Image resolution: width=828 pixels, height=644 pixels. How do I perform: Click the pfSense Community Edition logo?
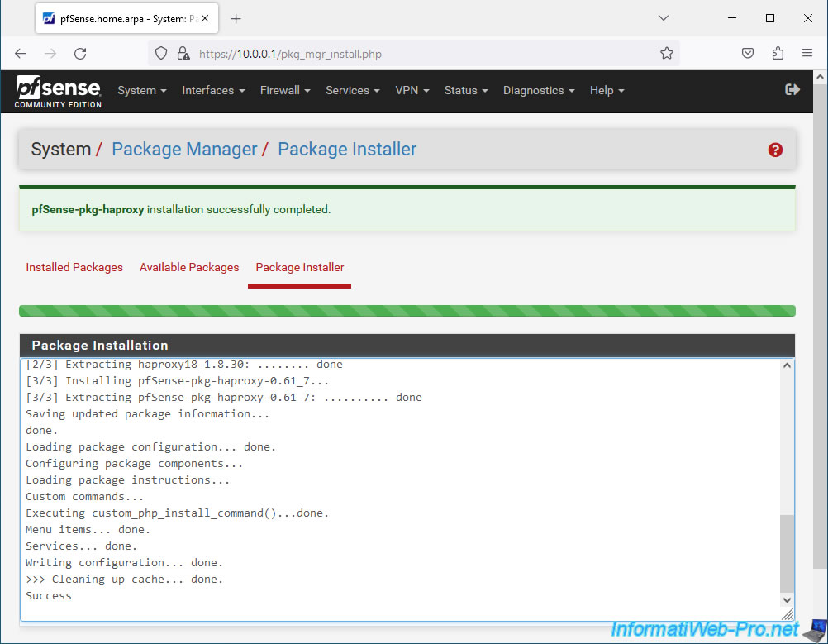click(x=58, y=92)
